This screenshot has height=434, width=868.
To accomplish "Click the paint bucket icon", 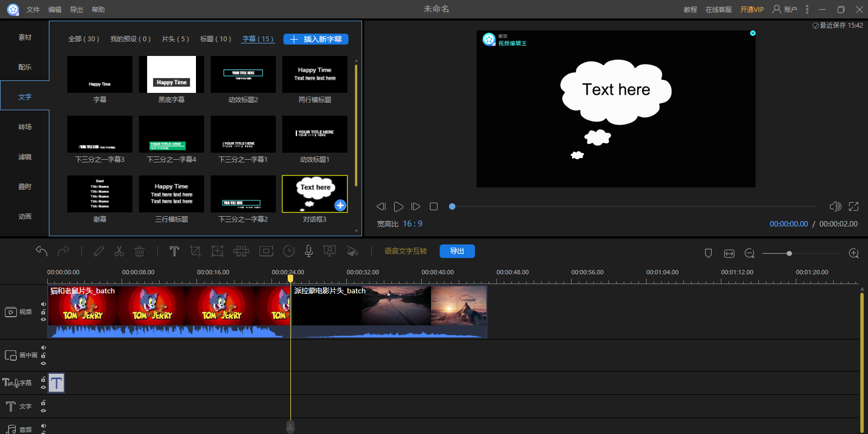I will [352, 251].
